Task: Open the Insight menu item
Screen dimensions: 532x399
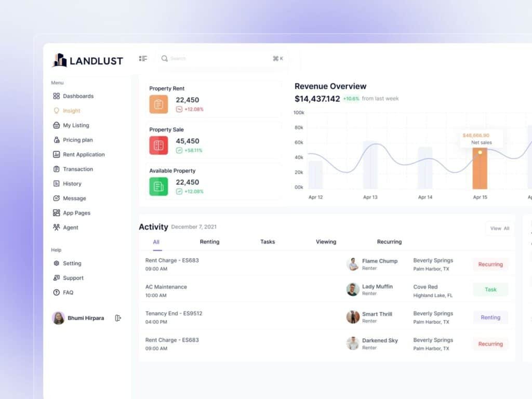Action: (x=67, y=111)
